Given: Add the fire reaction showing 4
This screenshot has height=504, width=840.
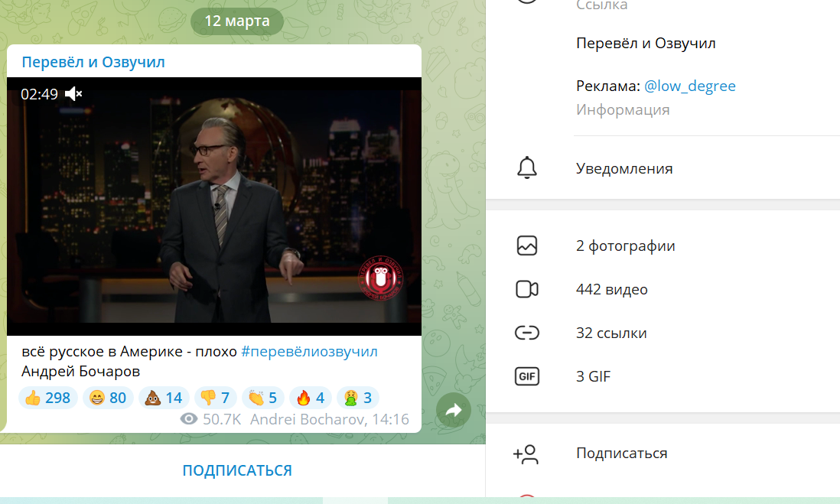Looking at the screenshot, I should [310, 398].
